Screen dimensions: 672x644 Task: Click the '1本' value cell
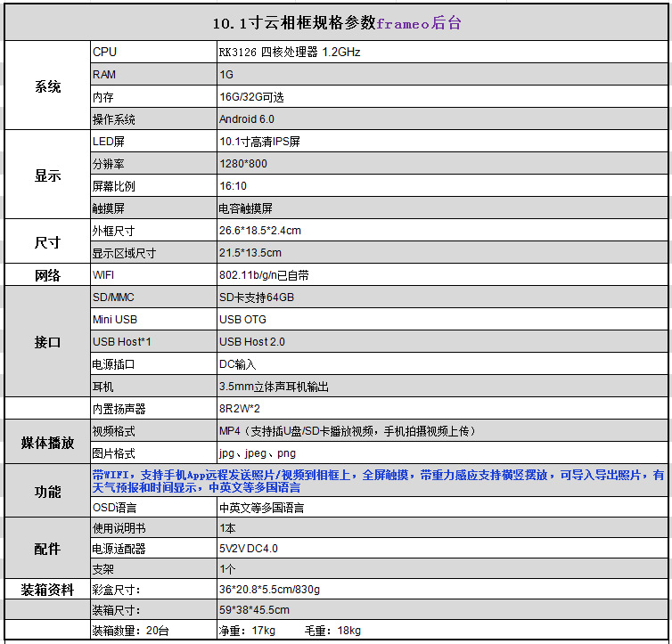(x=442, y=527)
